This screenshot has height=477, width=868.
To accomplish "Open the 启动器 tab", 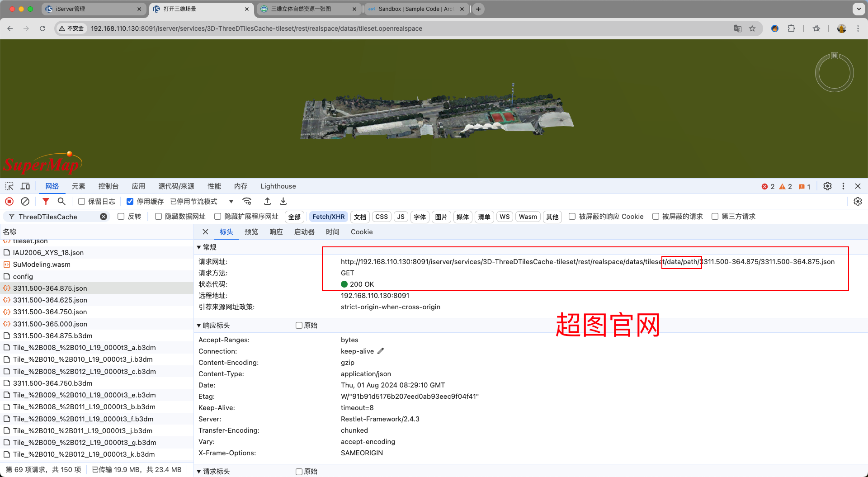I will [x=304, y=232].
